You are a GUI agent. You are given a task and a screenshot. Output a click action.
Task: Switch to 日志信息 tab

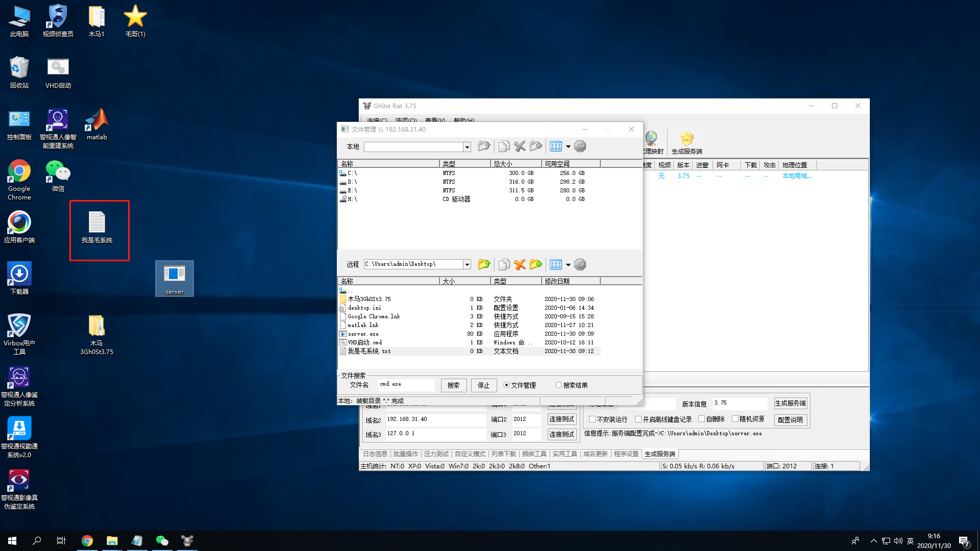click(375, 454)
